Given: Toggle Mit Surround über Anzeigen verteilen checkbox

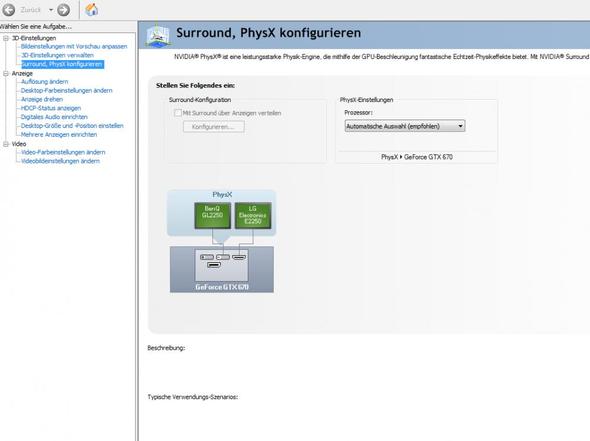Looking at the screenshot, I should (x=178, y=113).
